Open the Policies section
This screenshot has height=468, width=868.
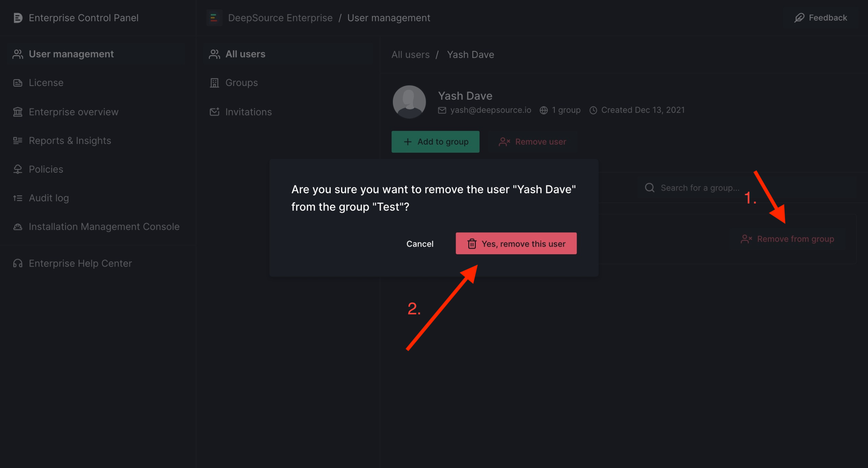46,169
